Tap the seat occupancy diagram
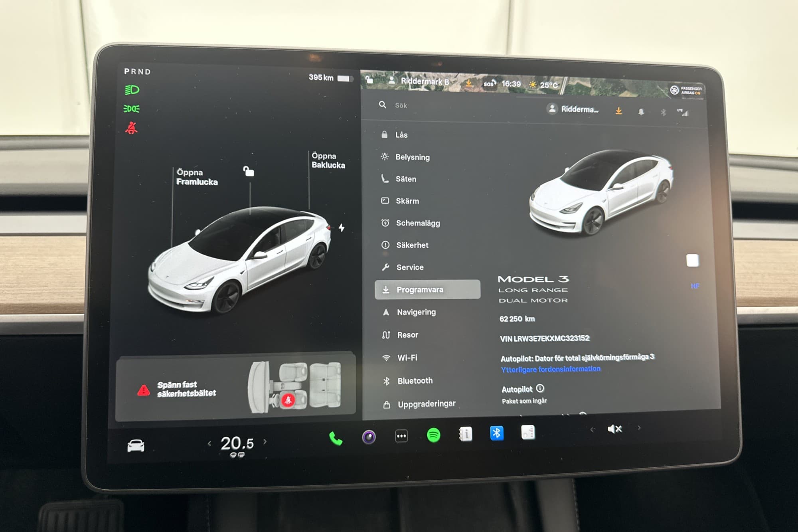The image size is (798, 532). coord(295,387)
